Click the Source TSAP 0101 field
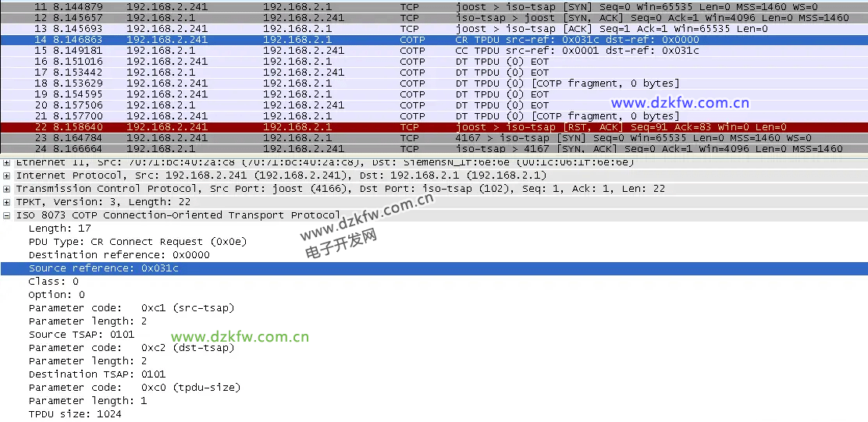This screenshot has width=868, height=422. click(x=81, y=335)
